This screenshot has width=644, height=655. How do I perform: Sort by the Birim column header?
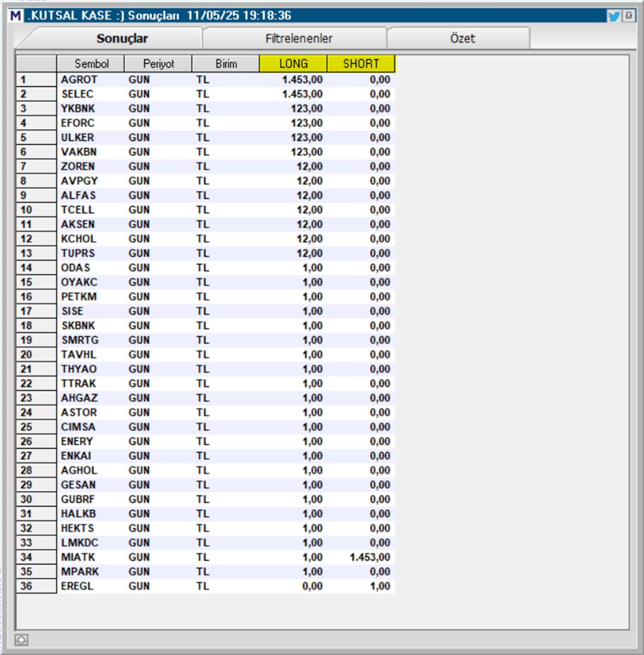point(226,64)
